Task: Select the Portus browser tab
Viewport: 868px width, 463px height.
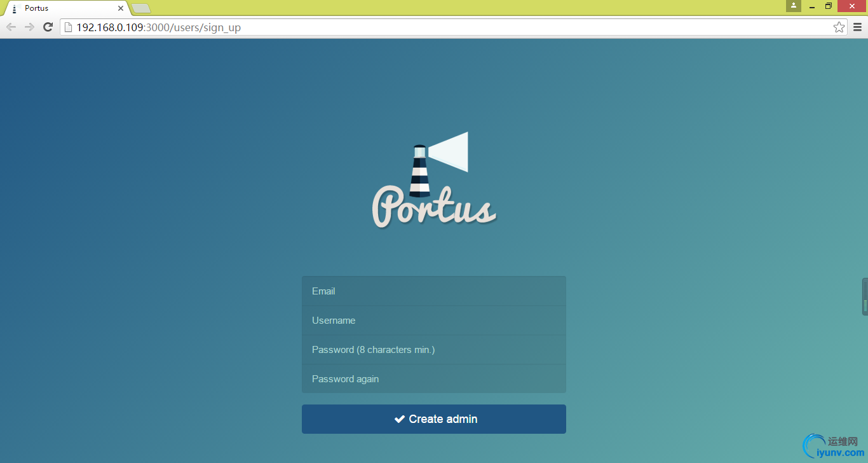Action: click(67, 8)
